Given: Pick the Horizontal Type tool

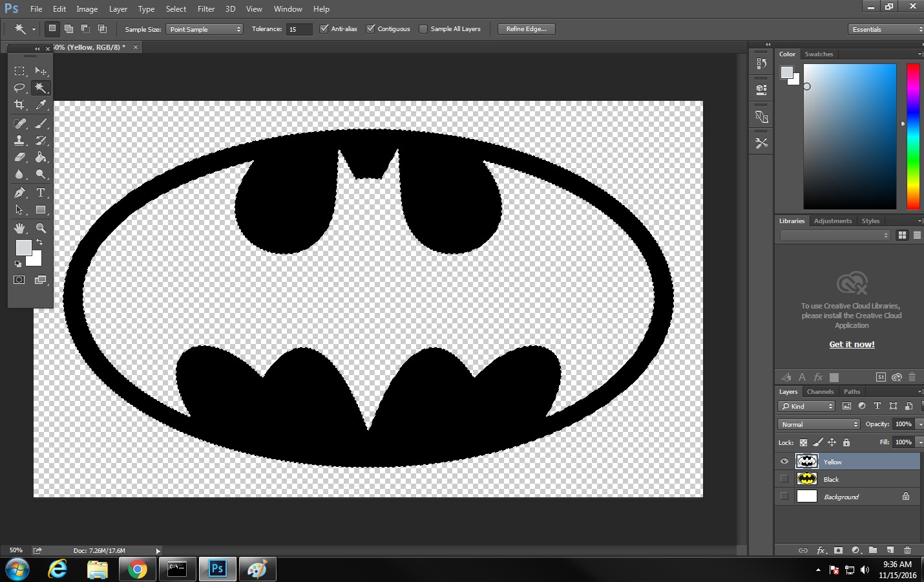Looking at the screenshot, I should click(40, 193).
